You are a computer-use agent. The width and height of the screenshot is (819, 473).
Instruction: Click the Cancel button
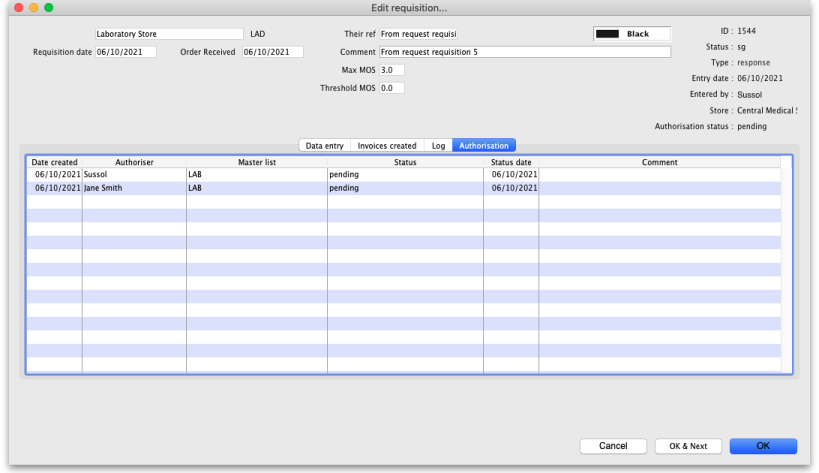[612, 446]
